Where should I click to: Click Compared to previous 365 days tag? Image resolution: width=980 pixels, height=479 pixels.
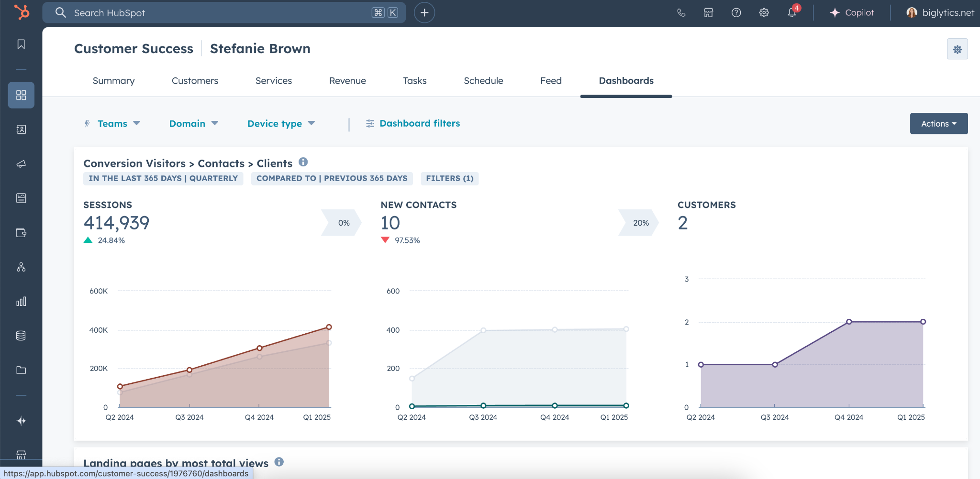(x=332, y=178)
